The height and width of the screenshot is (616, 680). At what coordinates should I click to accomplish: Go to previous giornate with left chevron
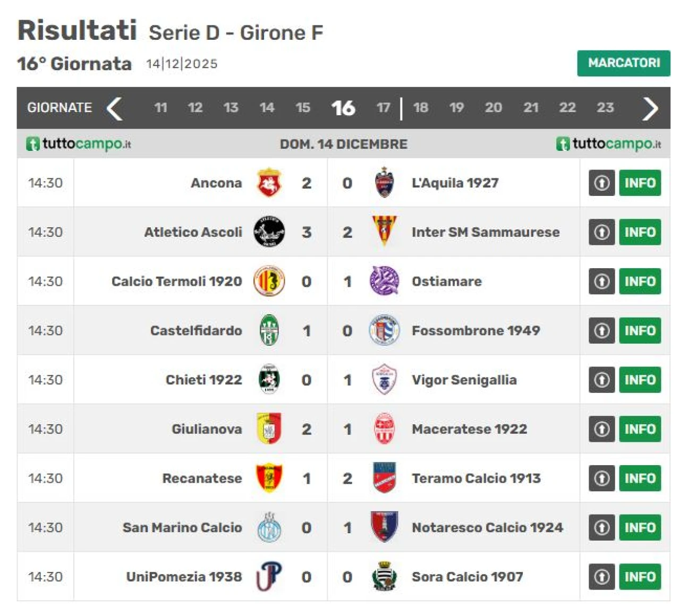(115, 108)
